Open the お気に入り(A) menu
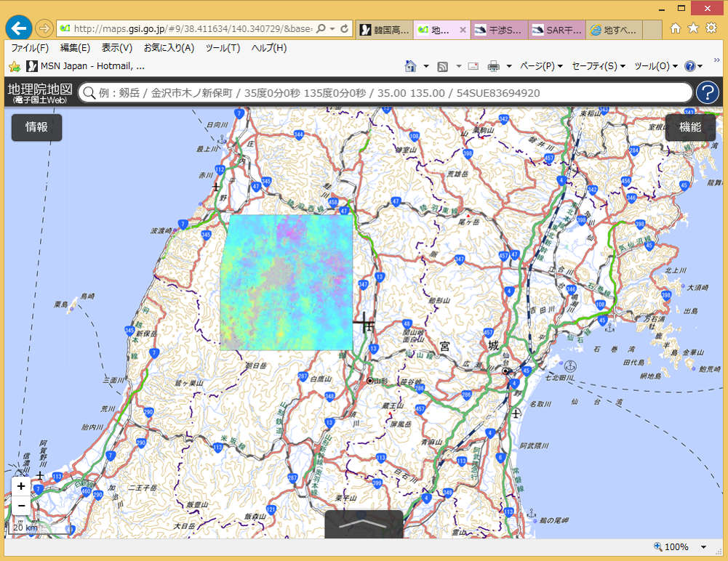 169,48
